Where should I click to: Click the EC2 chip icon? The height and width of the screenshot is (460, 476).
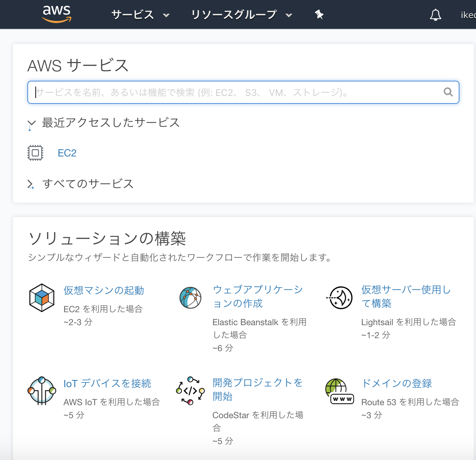[35, 153]
